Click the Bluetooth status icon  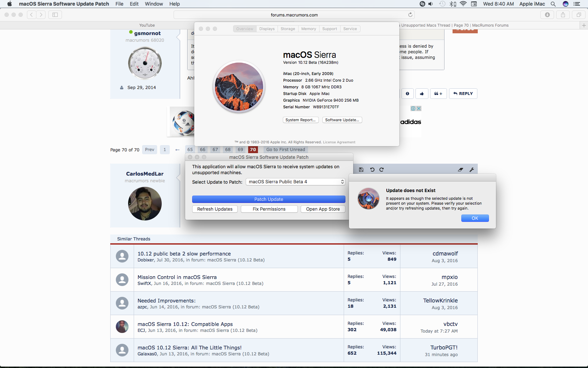pyautogui.click(x=453, y=4)
